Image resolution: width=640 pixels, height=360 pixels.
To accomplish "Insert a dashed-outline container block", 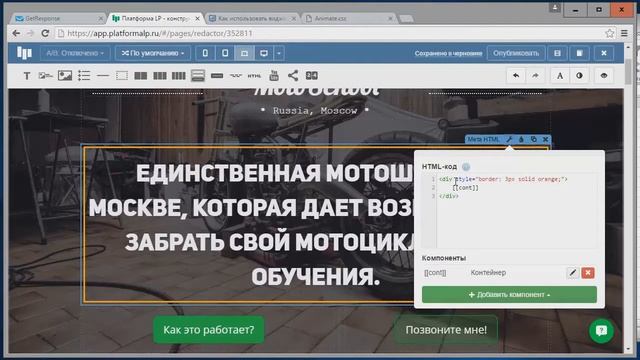I will click(x=122, y=76).
